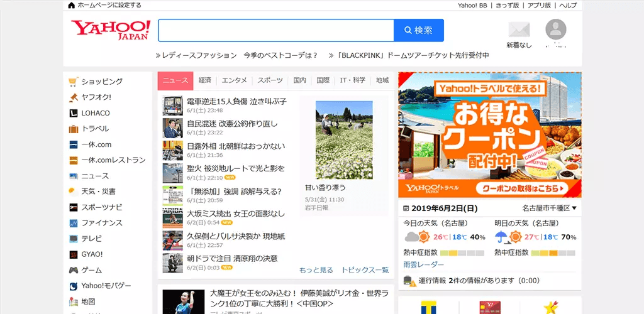
Task: Click the トピックス一覧 link
Action: [x=365, y=270]
